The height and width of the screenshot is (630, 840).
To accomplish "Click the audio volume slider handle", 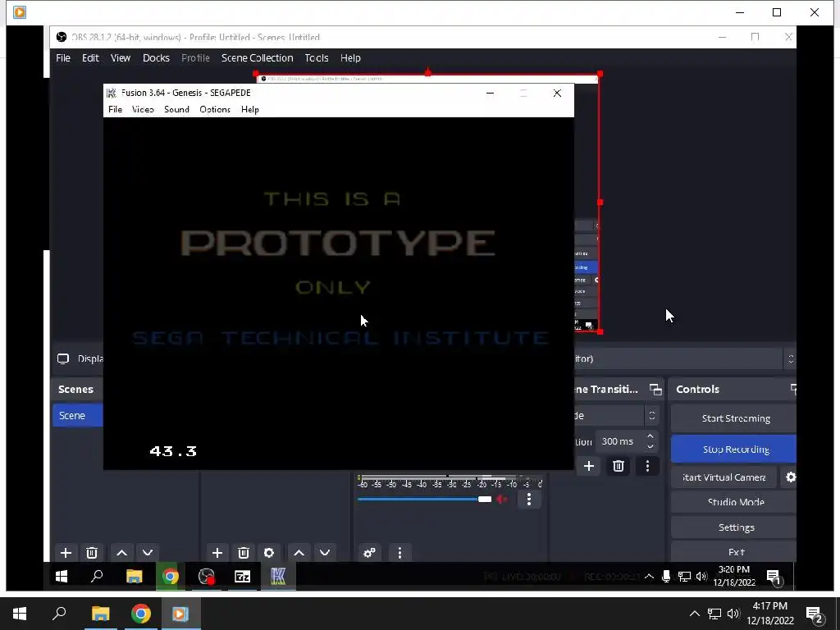I will [x=484, y=500].
